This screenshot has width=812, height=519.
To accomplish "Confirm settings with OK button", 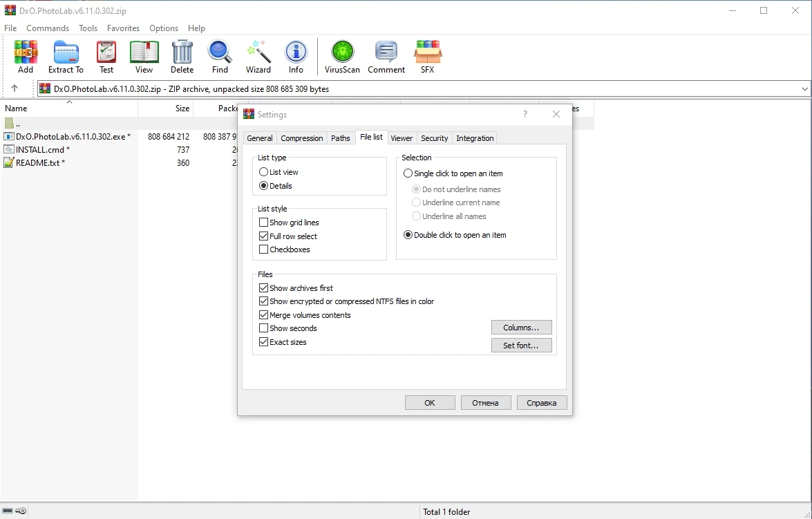I will 430,403.
